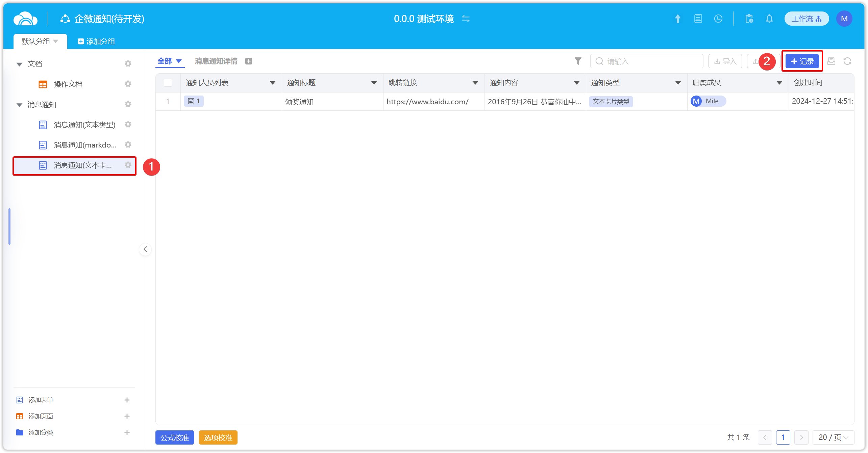Click the Mile member tag

point(708,101)
